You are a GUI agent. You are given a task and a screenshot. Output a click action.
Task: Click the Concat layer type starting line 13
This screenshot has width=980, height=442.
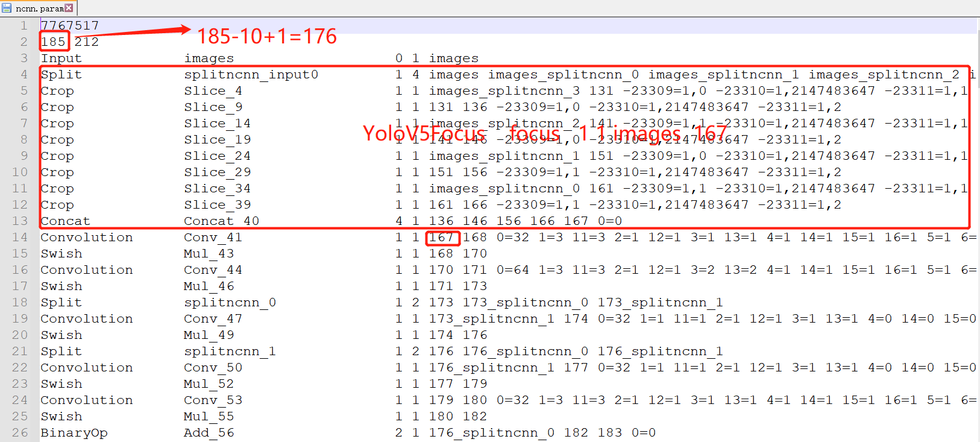point(65,221)
